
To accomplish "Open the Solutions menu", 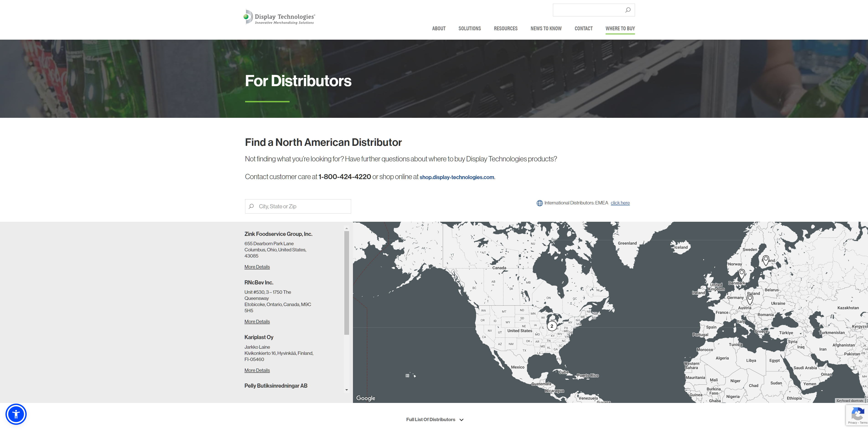I will [x=469, y=29].
